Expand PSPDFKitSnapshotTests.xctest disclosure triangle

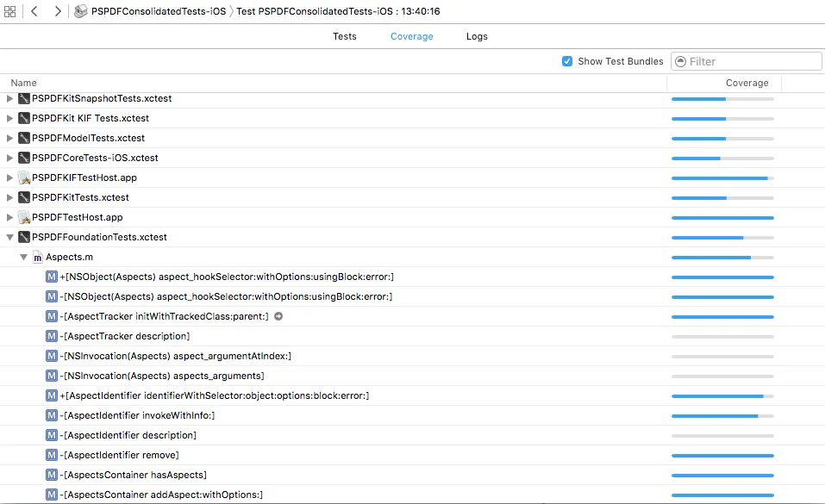[10, 98]
